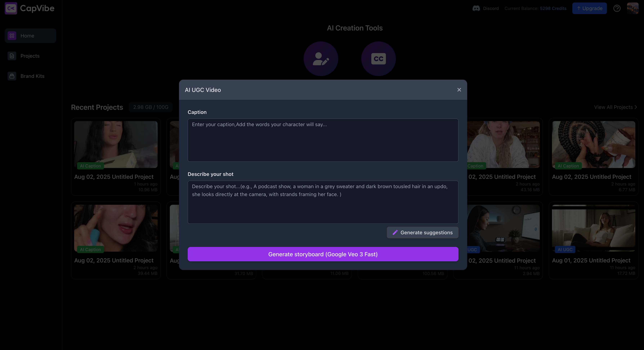Image resolution: width=644 pixels, height=350 pixels.
Task: Click the Upgrade button
Action: (x=589, y=8)
